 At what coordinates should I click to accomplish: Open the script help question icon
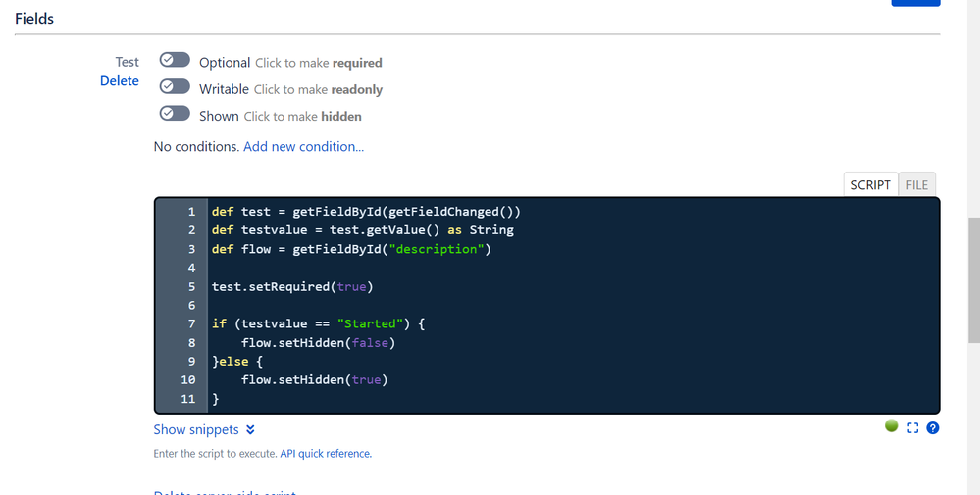[933, 428]
